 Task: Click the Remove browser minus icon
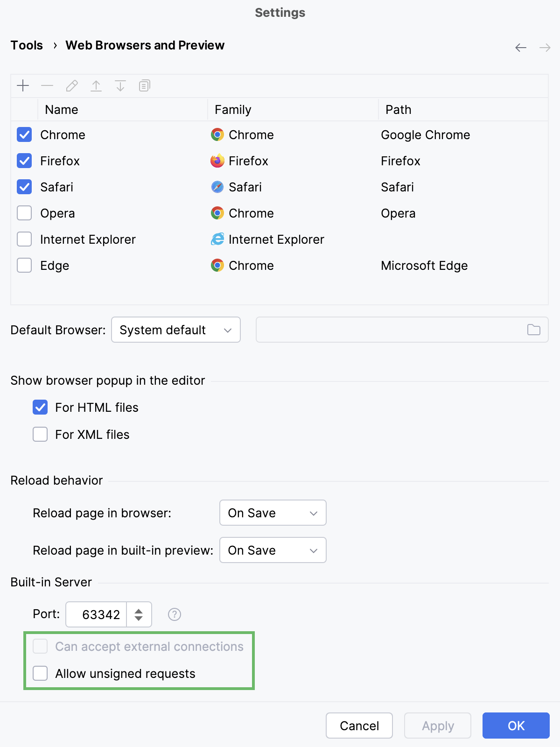click(47, 85)
